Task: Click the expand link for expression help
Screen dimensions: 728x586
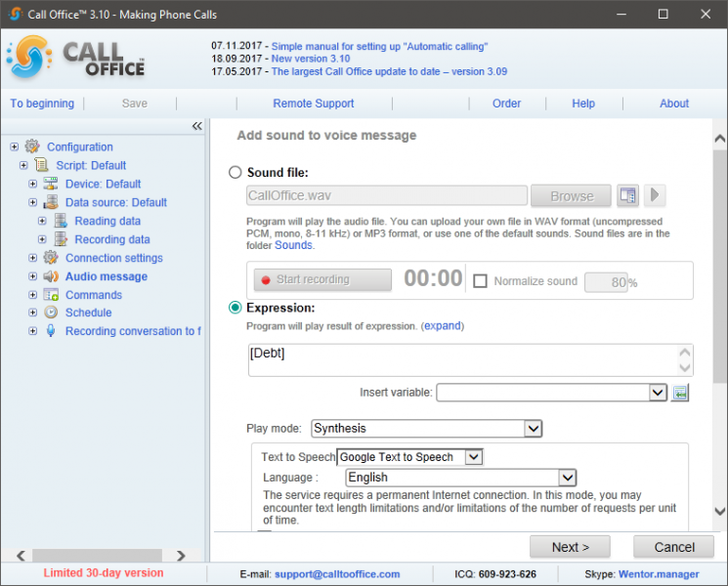Action: click(x=443, y=325)
